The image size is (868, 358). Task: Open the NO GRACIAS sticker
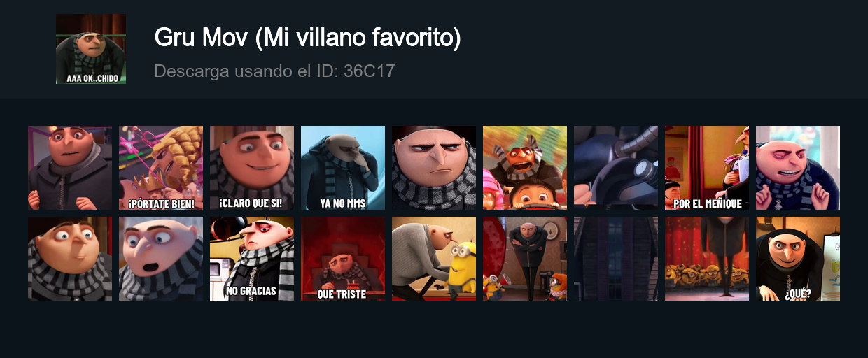252,259
